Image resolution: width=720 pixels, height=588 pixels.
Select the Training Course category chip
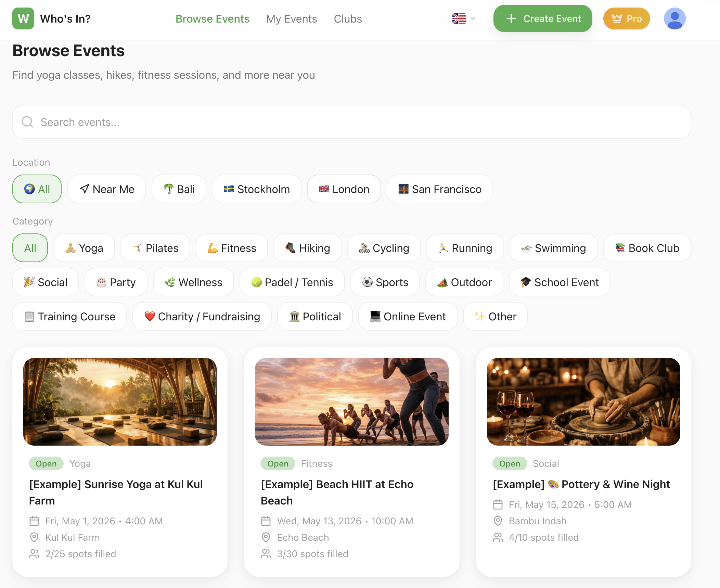pyautogui.click(x=69, y=316)
